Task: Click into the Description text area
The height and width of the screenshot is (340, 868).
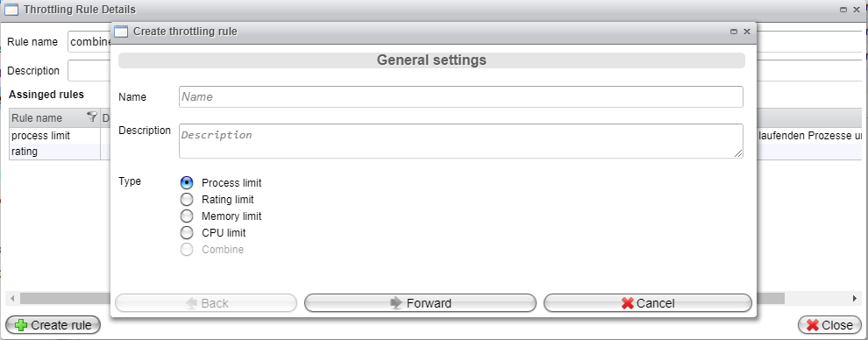Action: 460,141
